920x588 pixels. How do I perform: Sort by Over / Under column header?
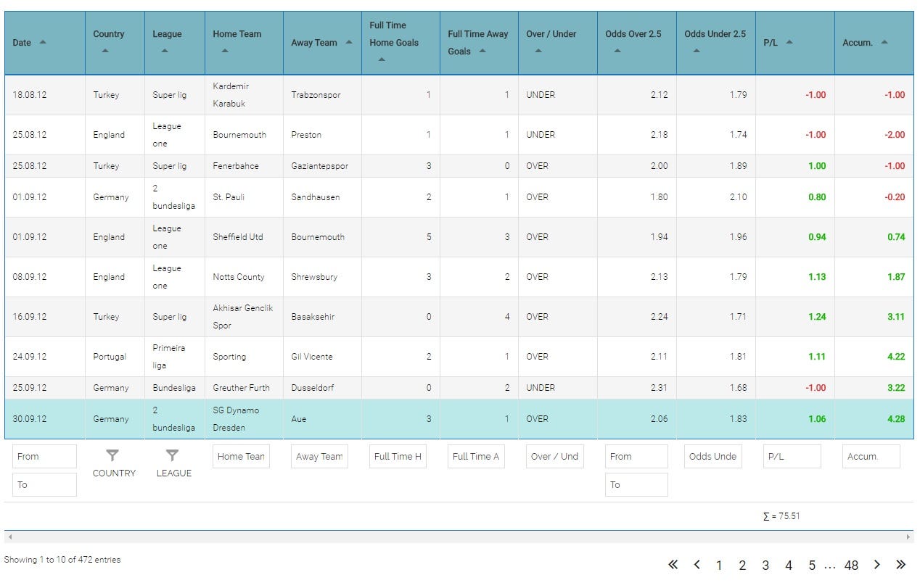pos(557,43)
